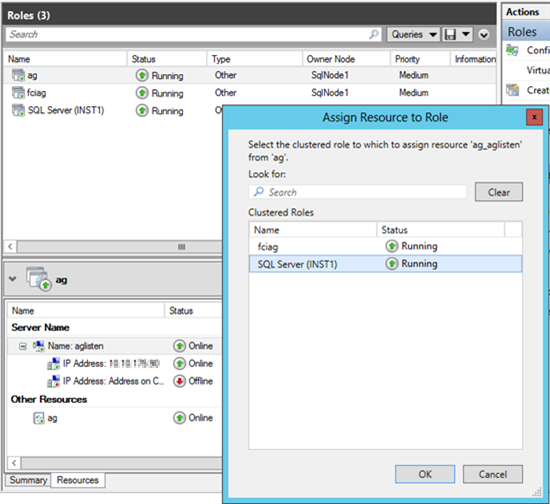
Task: Sort Roles list by Owner Node column
Action: coord(347,59)
